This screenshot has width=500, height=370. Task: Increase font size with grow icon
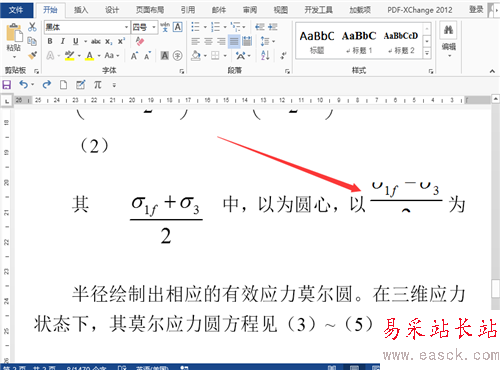[x=134, y=56]
